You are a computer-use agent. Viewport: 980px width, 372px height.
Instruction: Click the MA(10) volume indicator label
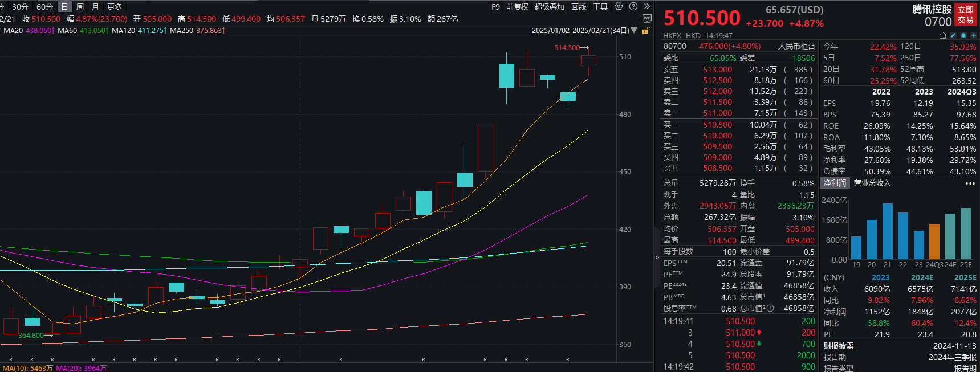click(27, 368)
